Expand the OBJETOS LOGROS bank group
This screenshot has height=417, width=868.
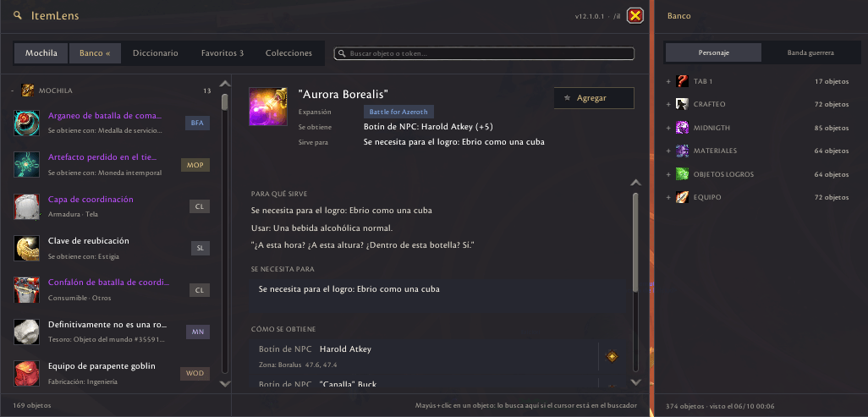coord(668,174)
